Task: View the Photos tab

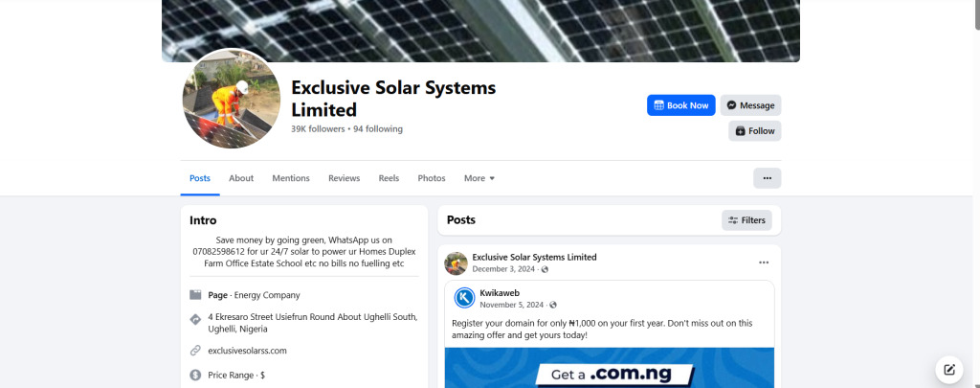Action: [x=432, y=178]
